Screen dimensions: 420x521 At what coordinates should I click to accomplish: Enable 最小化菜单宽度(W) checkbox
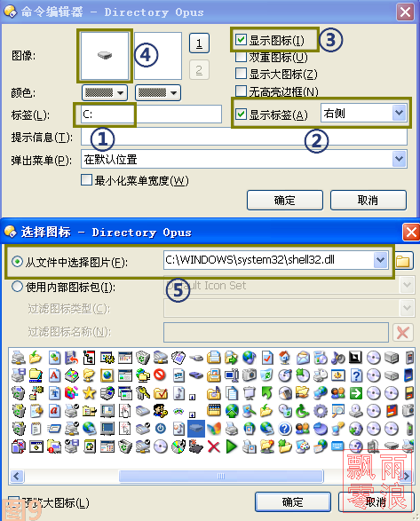pos(86,180)
